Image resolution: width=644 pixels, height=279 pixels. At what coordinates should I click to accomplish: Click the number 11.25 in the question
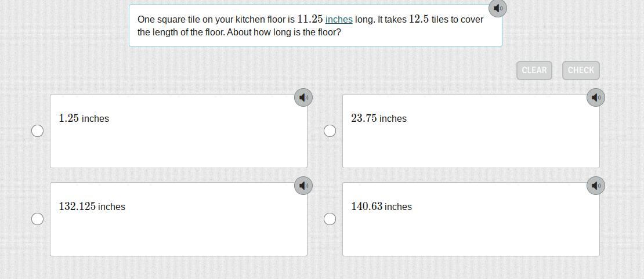(310, 19)
